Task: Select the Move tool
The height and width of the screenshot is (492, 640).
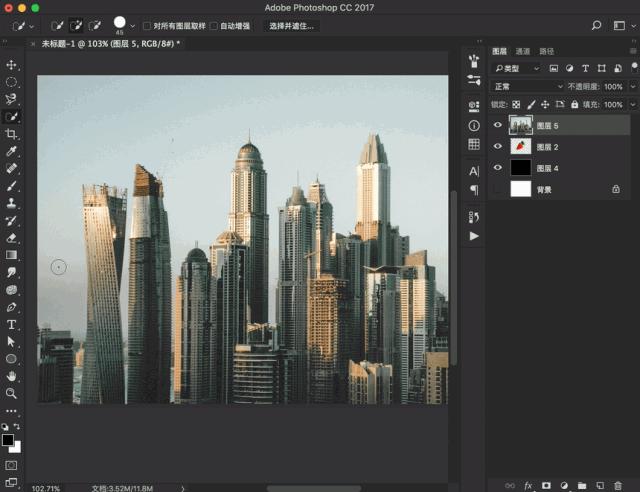Action: [12, 65]
